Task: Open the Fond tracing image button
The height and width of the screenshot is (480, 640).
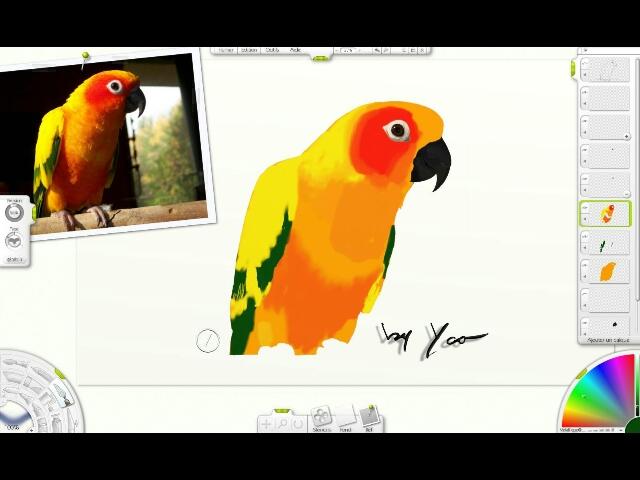Action: click(345, 419)
